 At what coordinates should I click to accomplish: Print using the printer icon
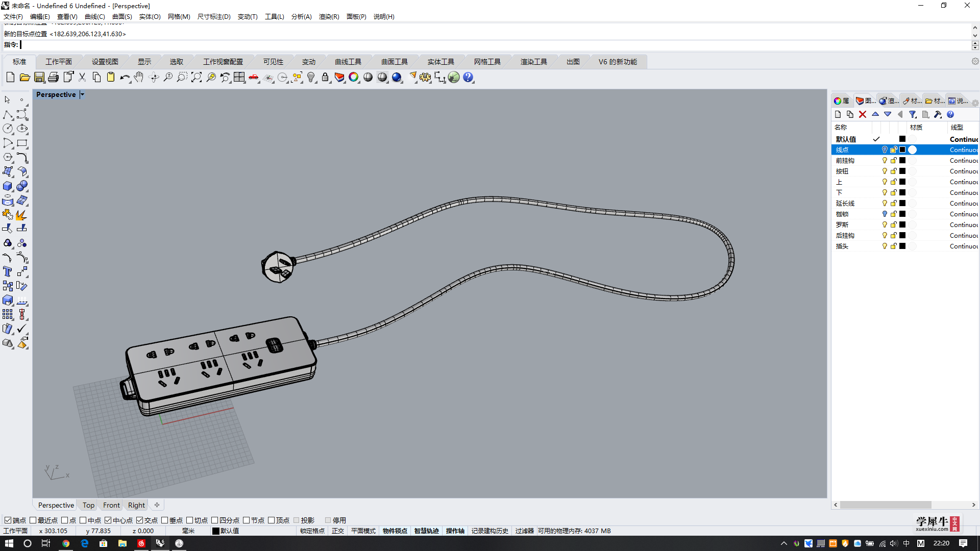(53, 77)
